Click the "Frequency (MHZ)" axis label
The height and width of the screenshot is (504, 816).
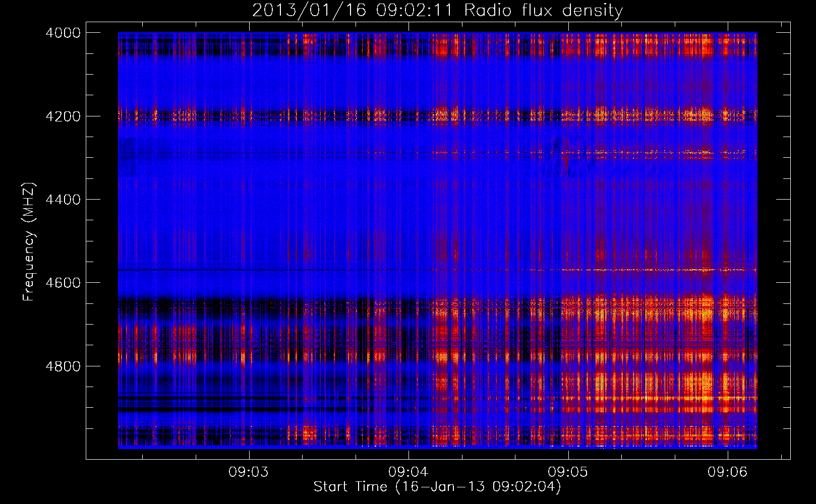(x=29, y=242)
